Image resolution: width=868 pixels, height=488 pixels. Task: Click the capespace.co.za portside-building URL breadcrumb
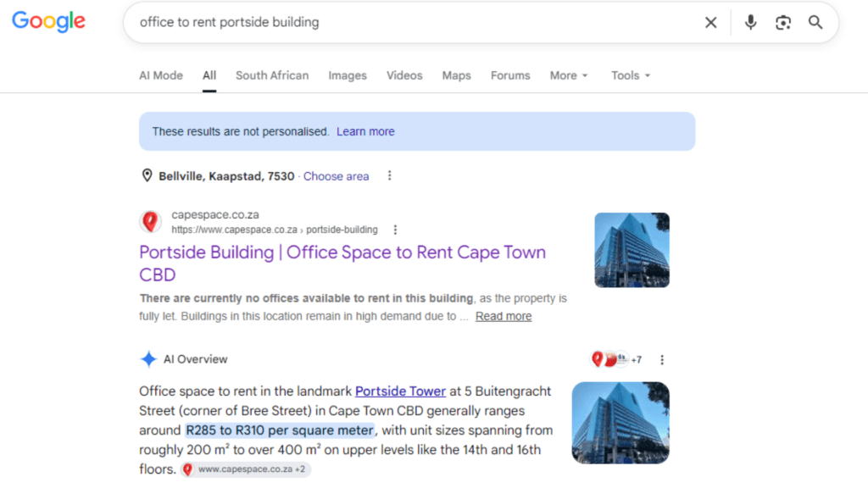tap(275, 230)
